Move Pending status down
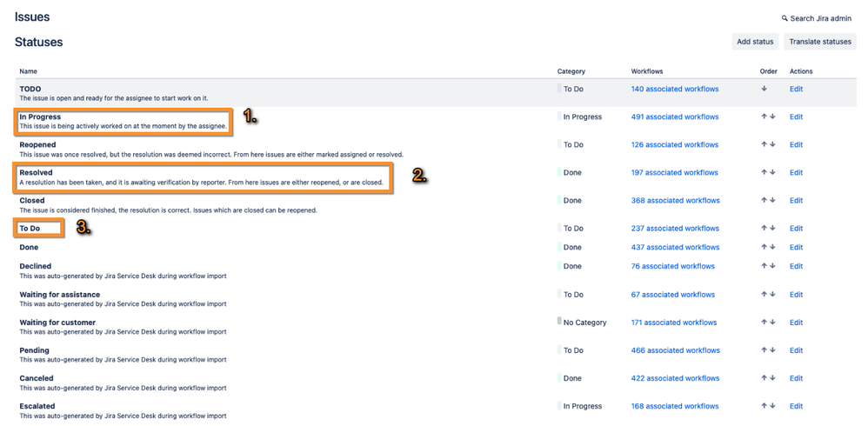868x426 pixels. 772,350
